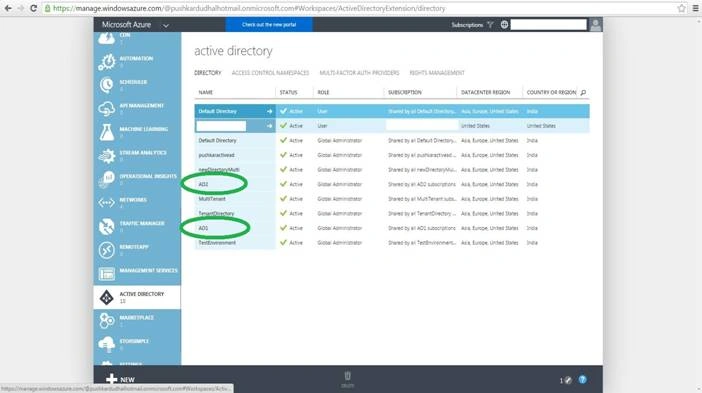The width and height of the screenshot is (702, 393).
Task: Reload the page in browser
Action: (x=33, y=8)
